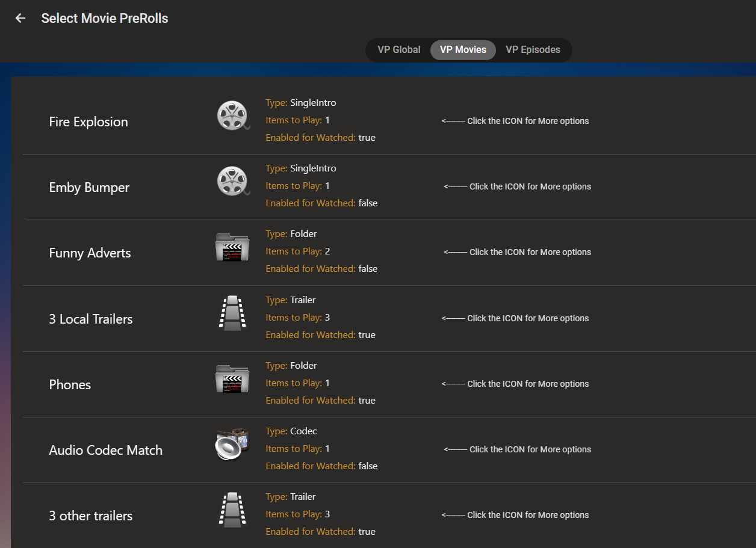Viewport: 756px width, 548px height.
Task: Click 3 other trailers Items to Play: 3
Action: (298, 514)
